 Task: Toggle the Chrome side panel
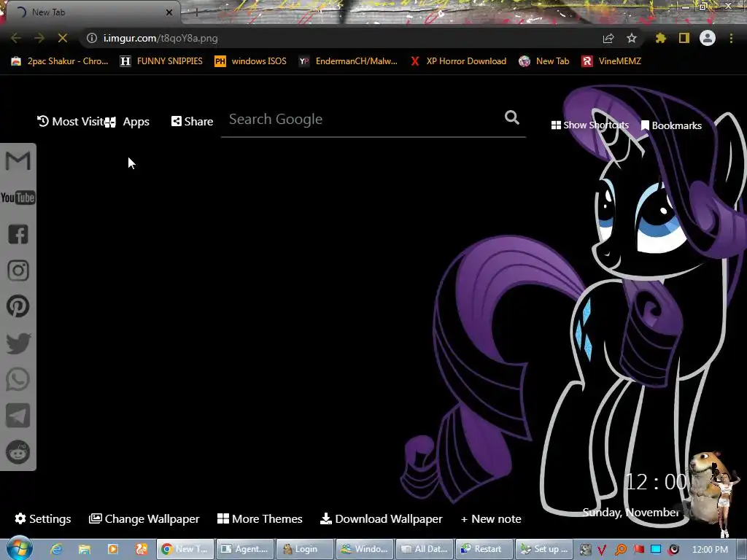(x=684, y=38)
